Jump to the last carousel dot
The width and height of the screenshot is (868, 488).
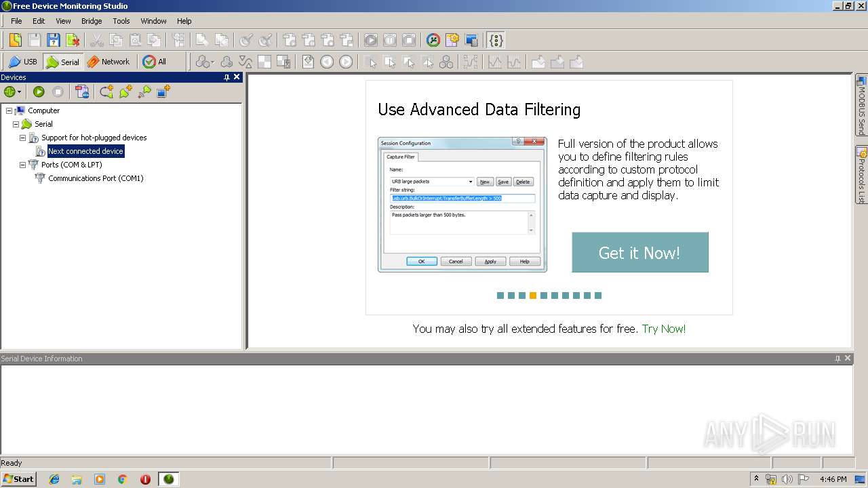[x=598, y=296]
